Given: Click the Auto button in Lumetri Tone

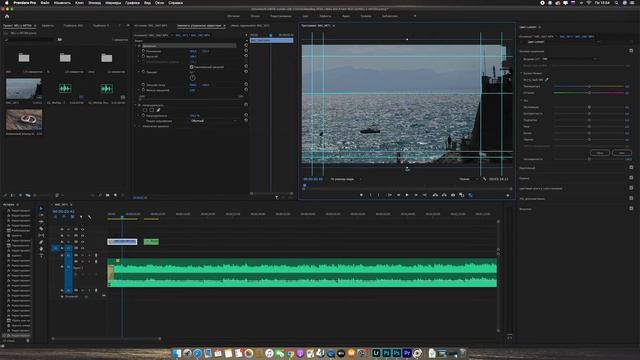Looking at the screenshot, I should click(x=621, y=153).
